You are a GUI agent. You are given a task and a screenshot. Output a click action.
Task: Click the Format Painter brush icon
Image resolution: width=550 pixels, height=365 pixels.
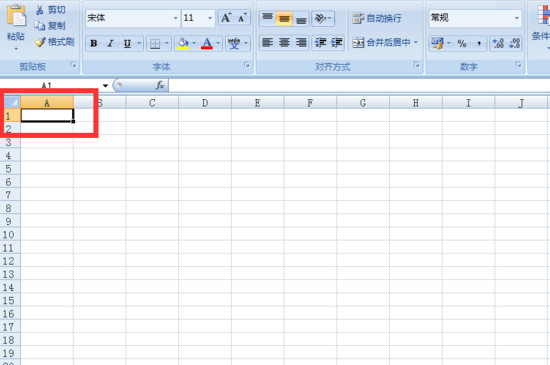(40, 42)
